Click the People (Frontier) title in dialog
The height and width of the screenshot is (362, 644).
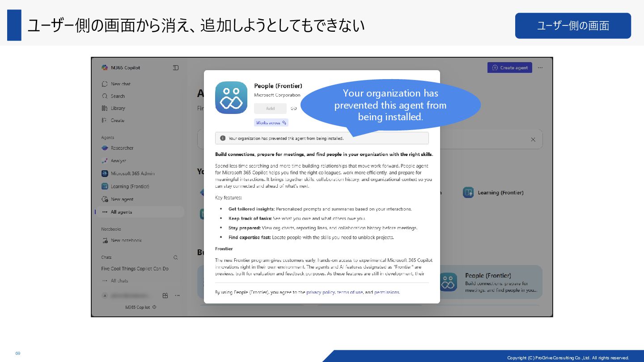coord(278,86)
